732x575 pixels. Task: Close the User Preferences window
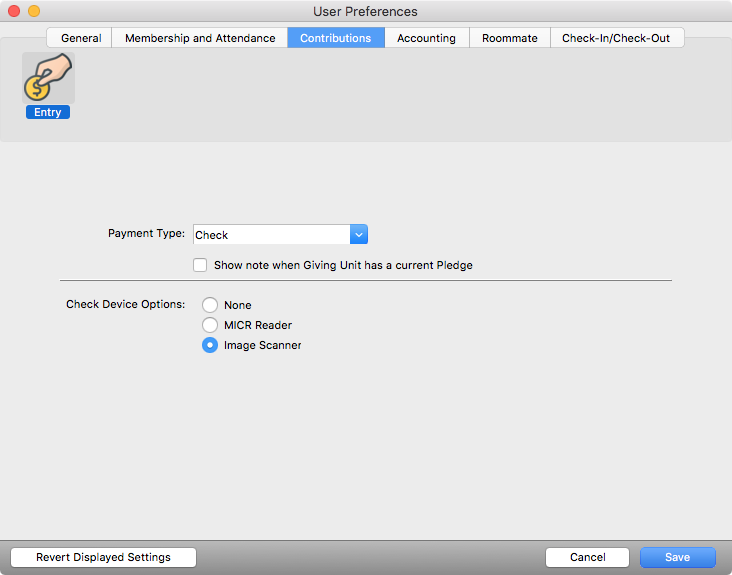tap(14, 11)
